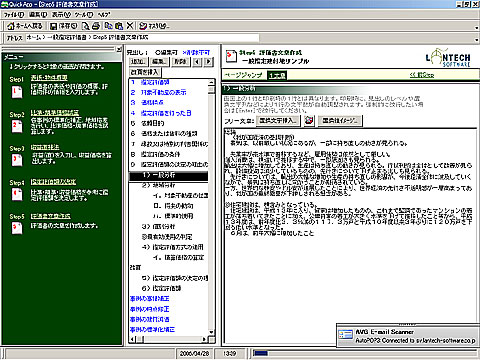Click the heading list horizontal scroll-right arrow
This screenshot has width=480, height=360.
[x=204, y=339]
